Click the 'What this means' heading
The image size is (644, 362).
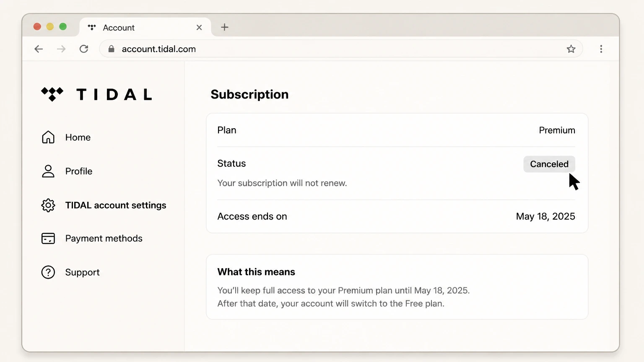click(256, 272)
